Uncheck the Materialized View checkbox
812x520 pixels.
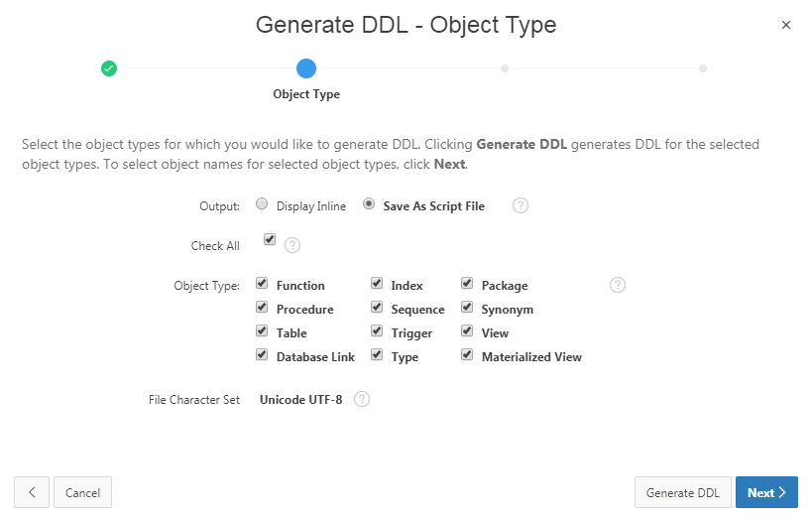467,354
